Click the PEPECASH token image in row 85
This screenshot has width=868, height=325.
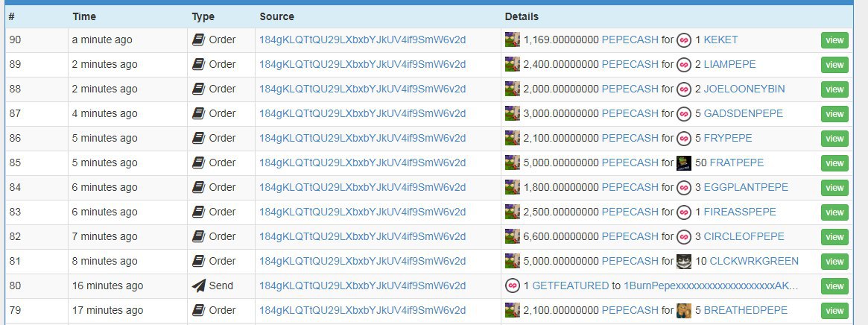513,162
